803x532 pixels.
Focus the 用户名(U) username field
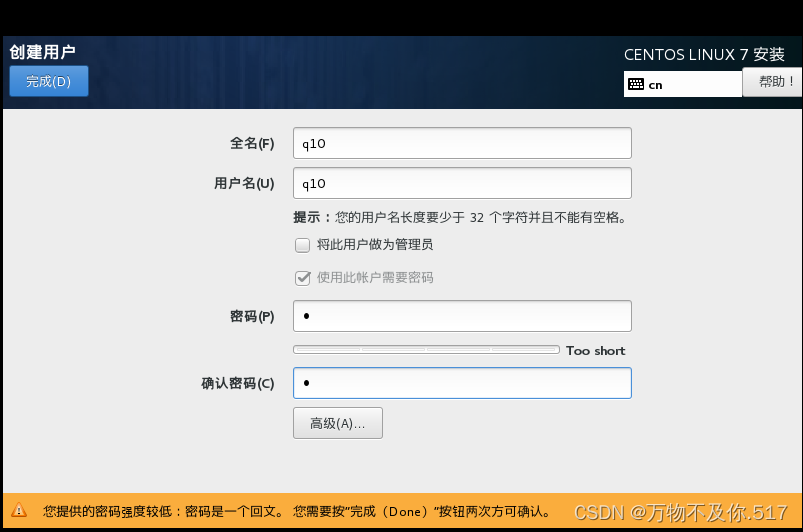coord(462,183)
